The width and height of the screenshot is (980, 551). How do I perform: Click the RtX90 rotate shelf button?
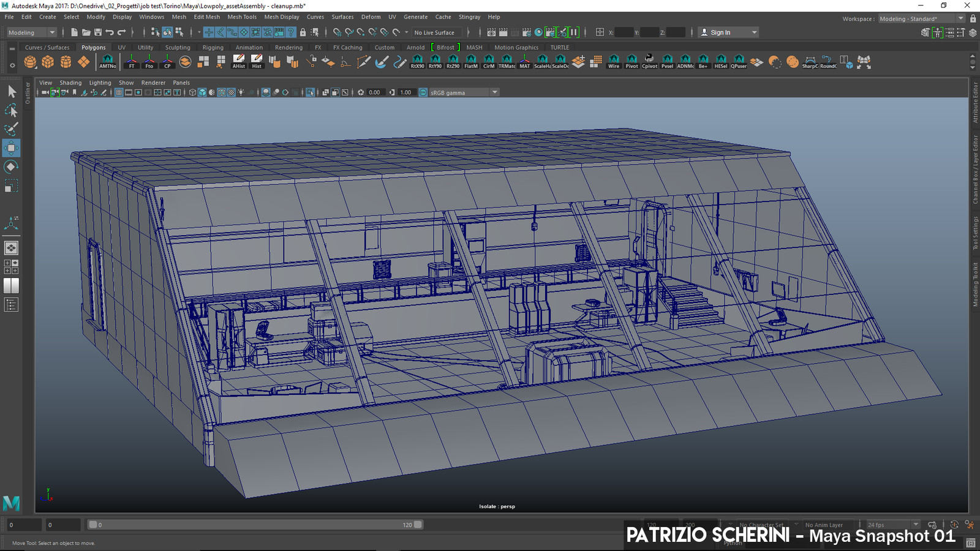coord(417,62)
